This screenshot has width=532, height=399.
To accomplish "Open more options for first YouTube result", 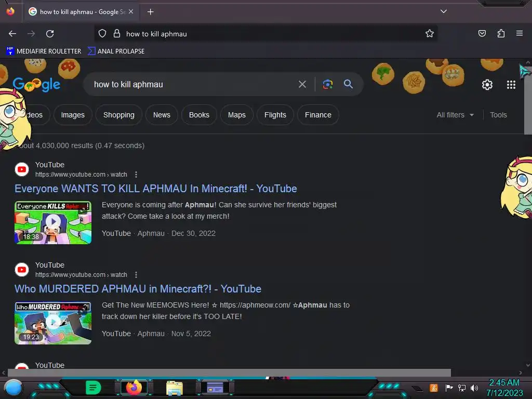I will click(x=136, y=175).
